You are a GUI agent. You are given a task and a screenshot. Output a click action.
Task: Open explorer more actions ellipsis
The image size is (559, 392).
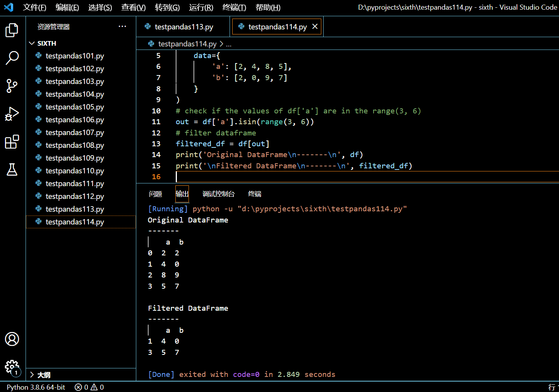pyautogui.click(x=122, y=26)
